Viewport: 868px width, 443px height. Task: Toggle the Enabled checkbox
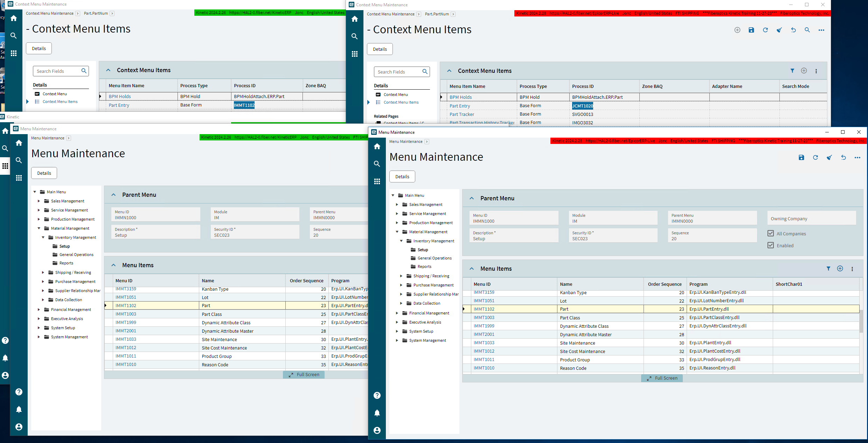click(770, 245)
